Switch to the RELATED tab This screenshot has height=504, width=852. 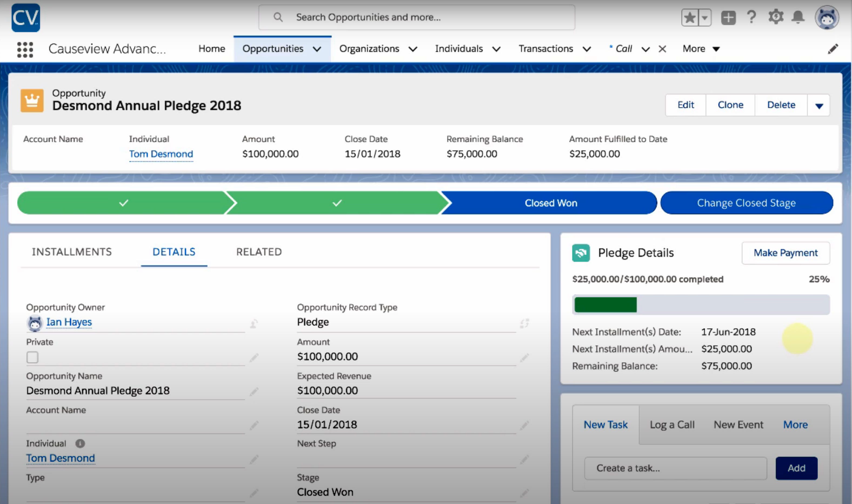259,252
